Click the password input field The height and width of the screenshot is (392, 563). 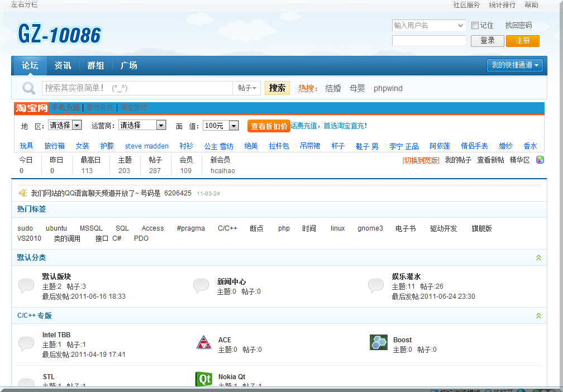click(x=429, y=41)
